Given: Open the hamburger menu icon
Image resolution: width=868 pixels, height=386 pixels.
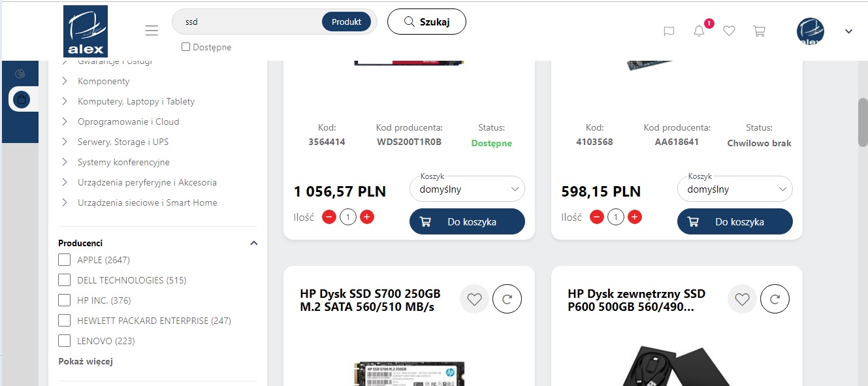Looking at the screenshot, I should pyautogui.click(x=152, y=31).
